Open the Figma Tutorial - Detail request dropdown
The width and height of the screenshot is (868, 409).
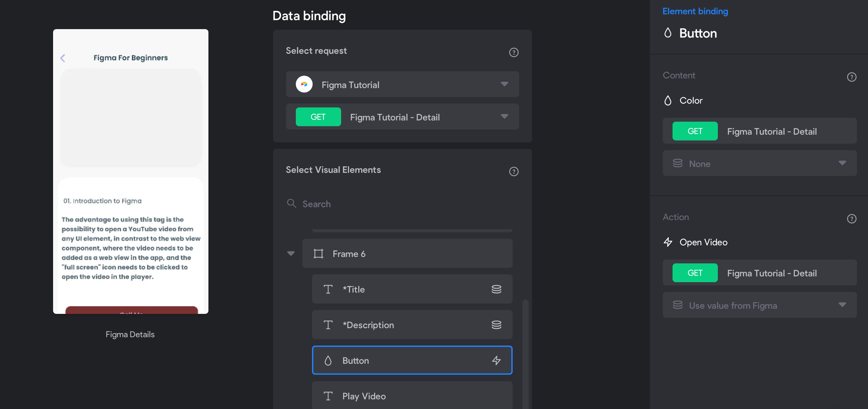pyautogui.click(x=402, y=116)
